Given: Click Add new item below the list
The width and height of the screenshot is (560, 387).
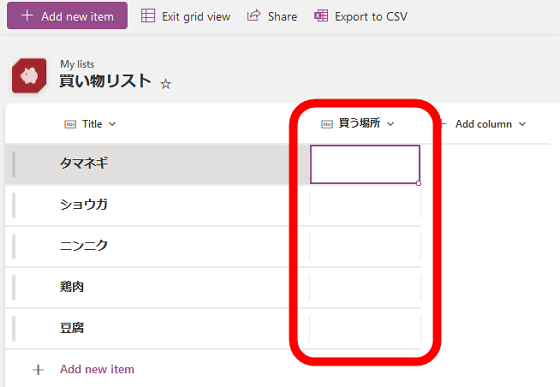Looking at the screenshot, I should [97, 369].
